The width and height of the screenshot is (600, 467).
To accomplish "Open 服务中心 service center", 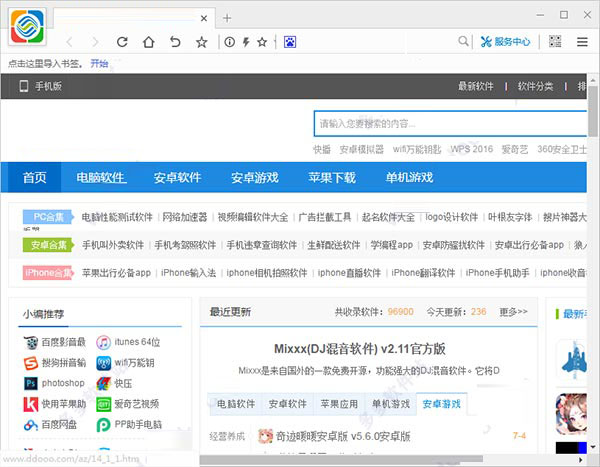I will [x=505, y=41].
